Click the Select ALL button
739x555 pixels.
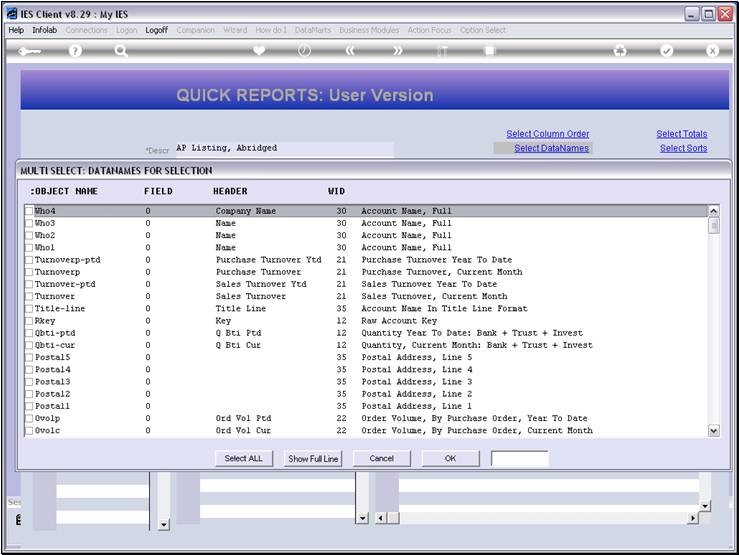[x=244, y=458]
